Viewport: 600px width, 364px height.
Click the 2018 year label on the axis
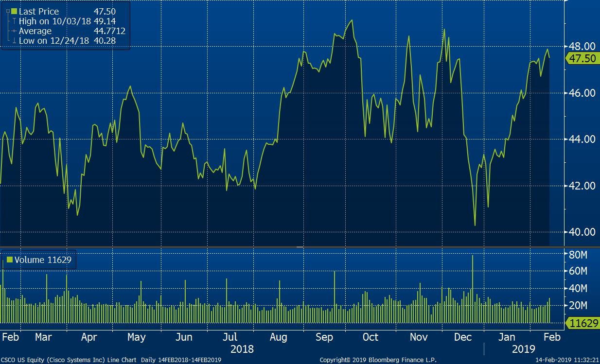point(241,349)
